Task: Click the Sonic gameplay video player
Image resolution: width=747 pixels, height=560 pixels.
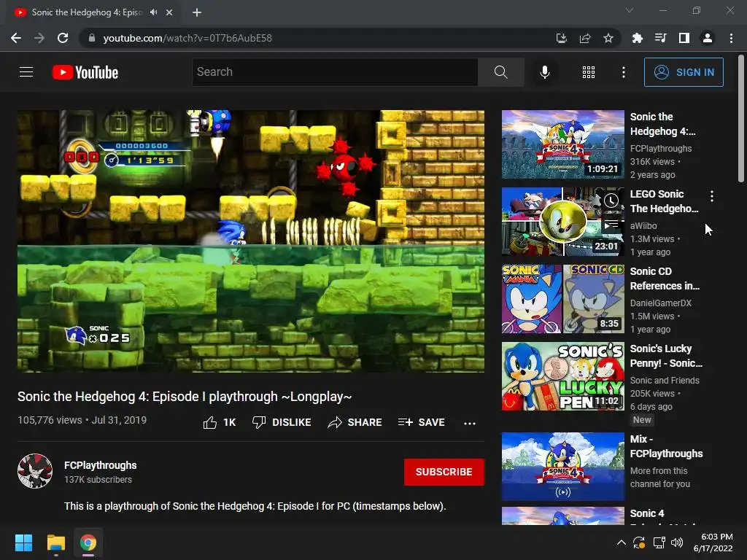Action: (251, 241)
